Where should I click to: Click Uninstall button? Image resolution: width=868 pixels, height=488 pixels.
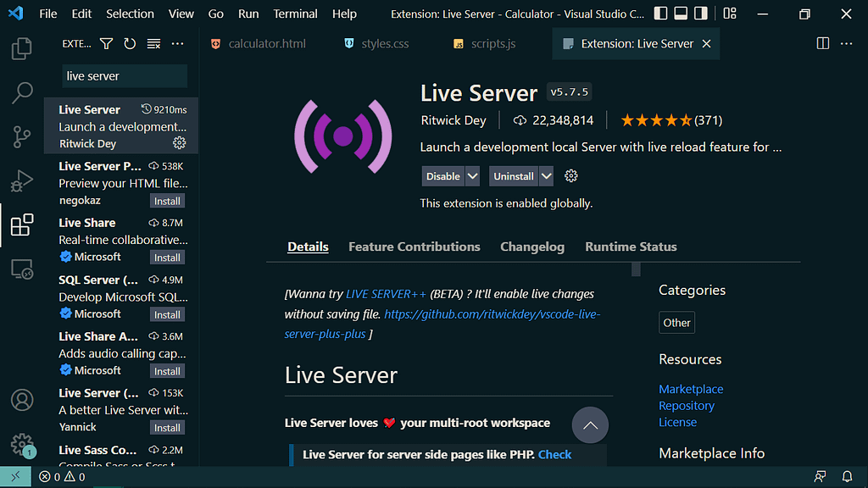[514, 176]
